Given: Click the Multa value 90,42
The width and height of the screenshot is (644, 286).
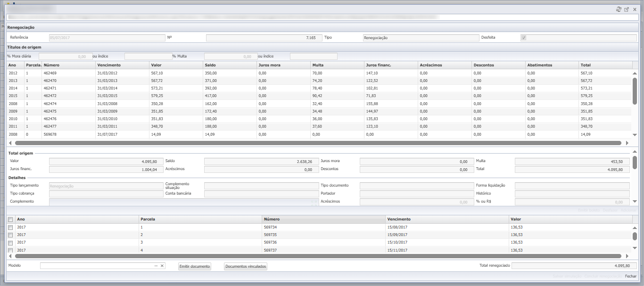Looking at the screenshot, I should tap(317, 96).
